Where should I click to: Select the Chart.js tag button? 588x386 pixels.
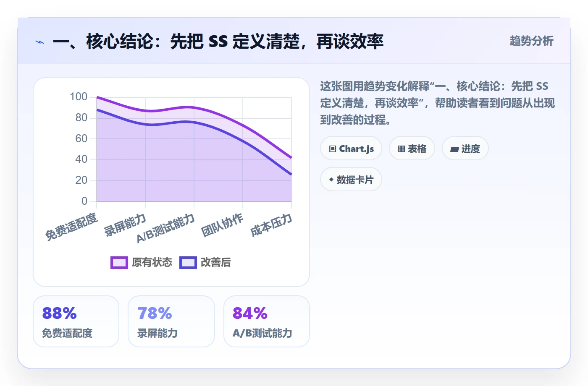(x=351, y=149)
